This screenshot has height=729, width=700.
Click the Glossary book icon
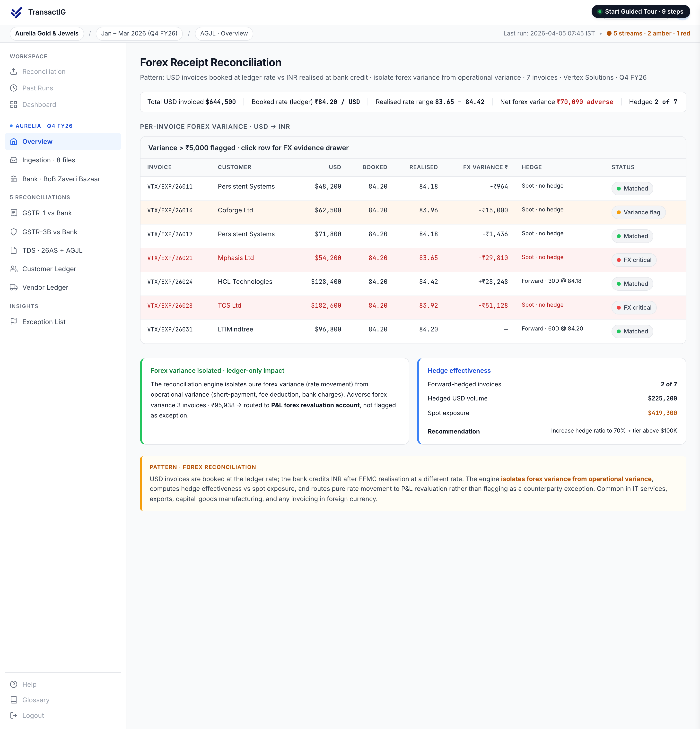(14, 700)
